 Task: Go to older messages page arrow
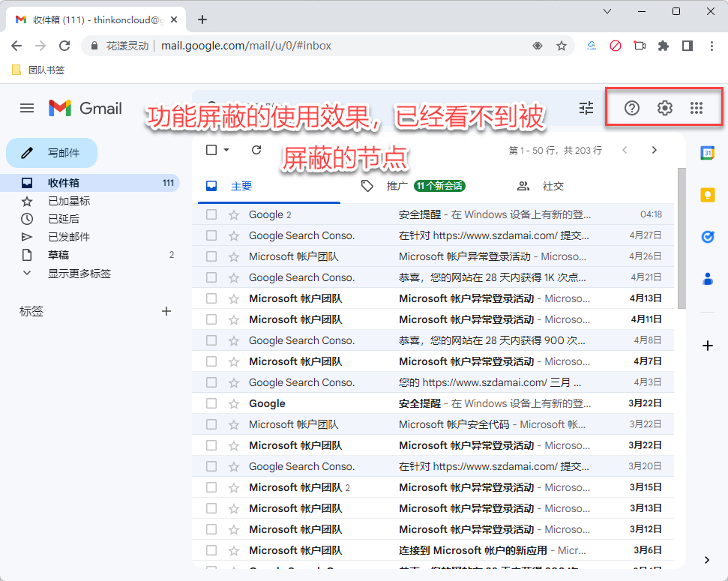click(655, 150)
